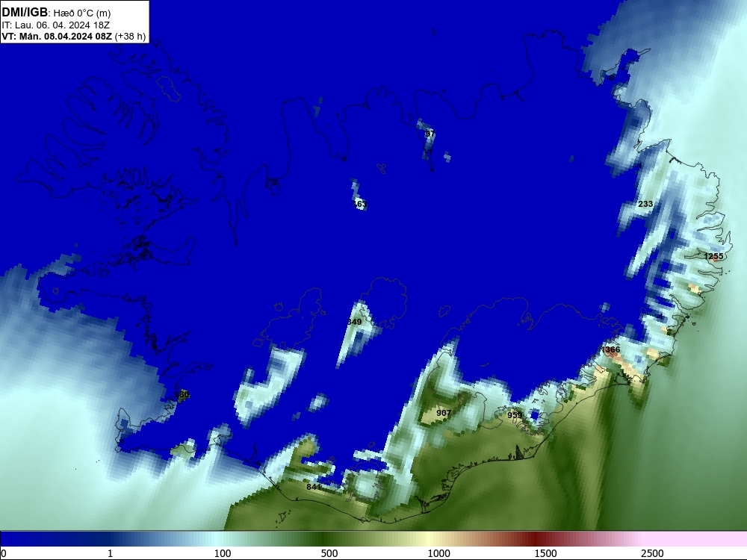
Task: Click the color scale tick label 1500
Action: (x=545, y=553)
